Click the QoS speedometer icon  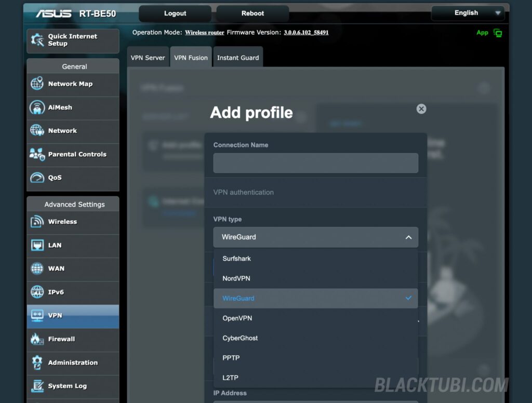pyautogui.click(x=37, y=178)
